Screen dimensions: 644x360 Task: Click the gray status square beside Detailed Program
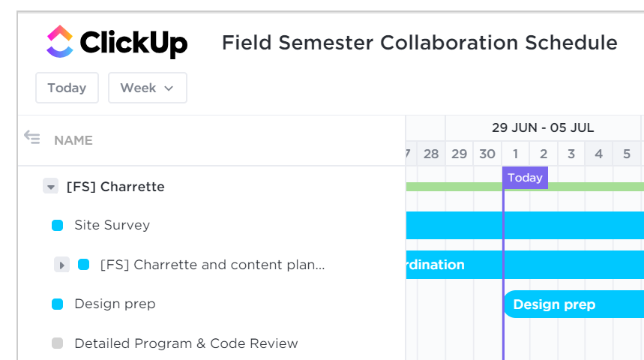click(58, 343)
